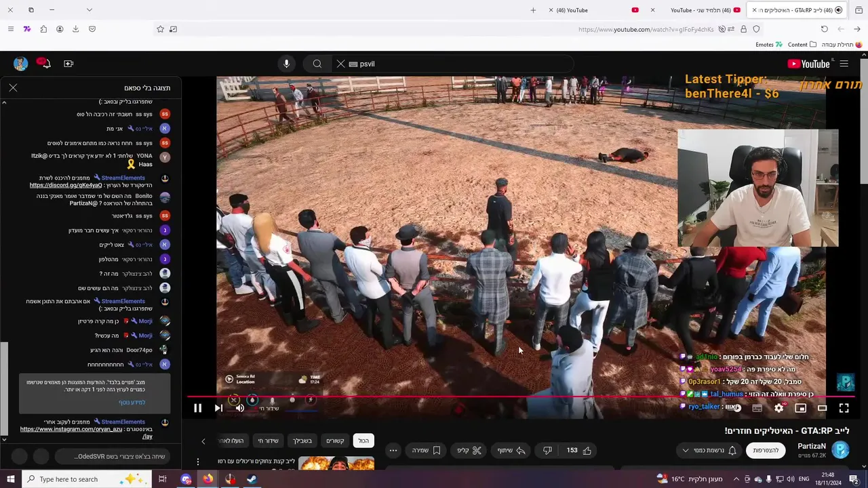
Task: Create a clip with קליפ button
Action: click(x=469, y=450)
